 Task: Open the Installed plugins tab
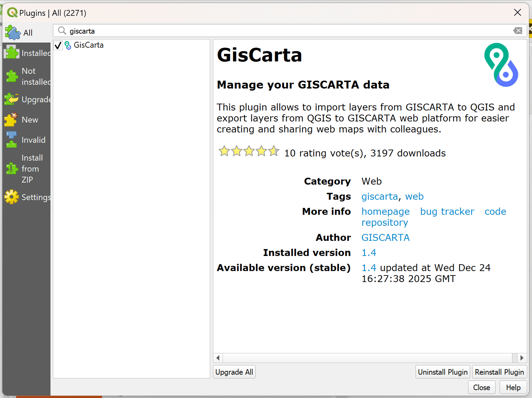(x=26, y=53)
